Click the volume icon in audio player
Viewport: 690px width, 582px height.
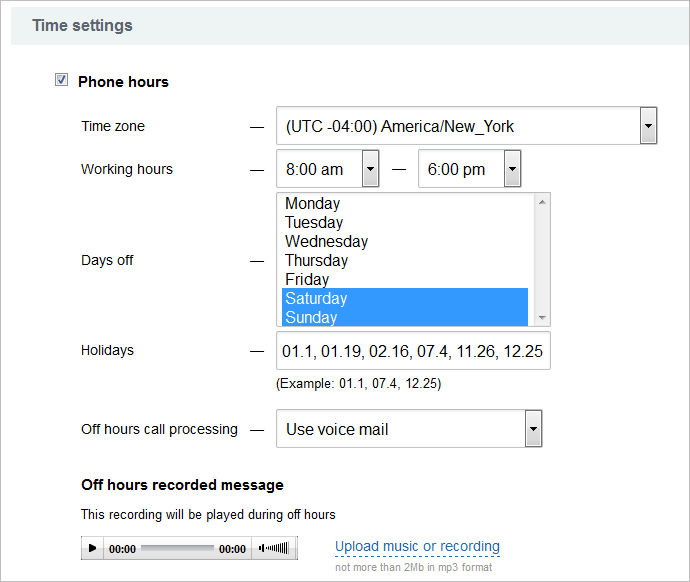coord(274,548)
